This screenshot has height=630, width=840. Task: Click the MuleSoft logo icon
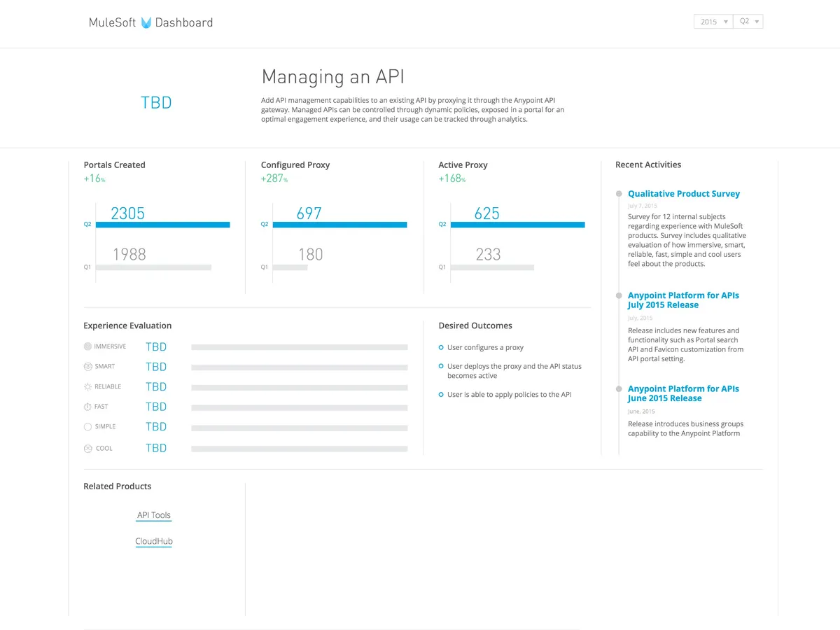[146, 22]
